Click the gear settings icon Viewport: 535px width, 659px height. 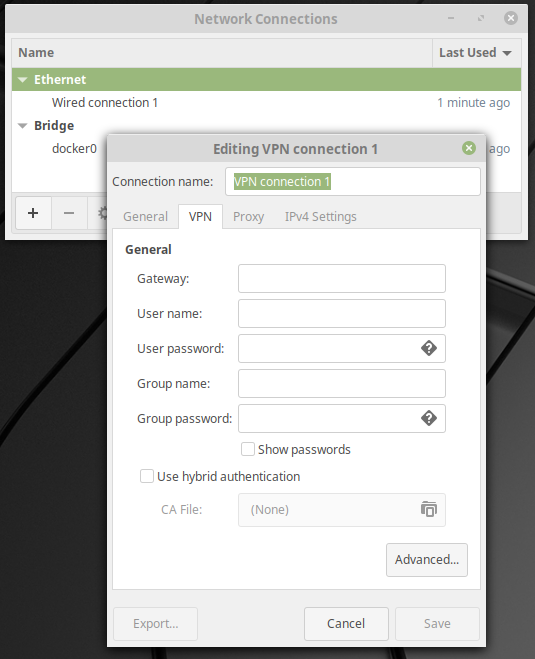[102, 213]
